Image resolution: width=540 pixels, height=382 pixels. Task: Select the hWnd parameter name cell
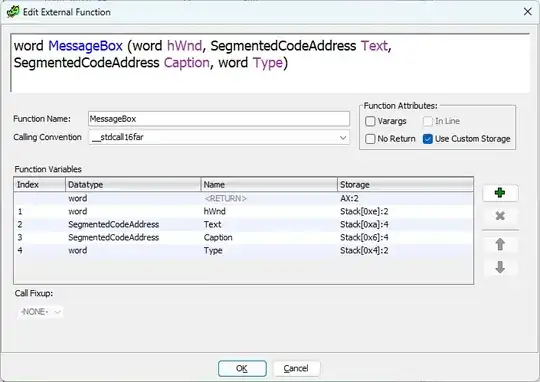[269, 211]
